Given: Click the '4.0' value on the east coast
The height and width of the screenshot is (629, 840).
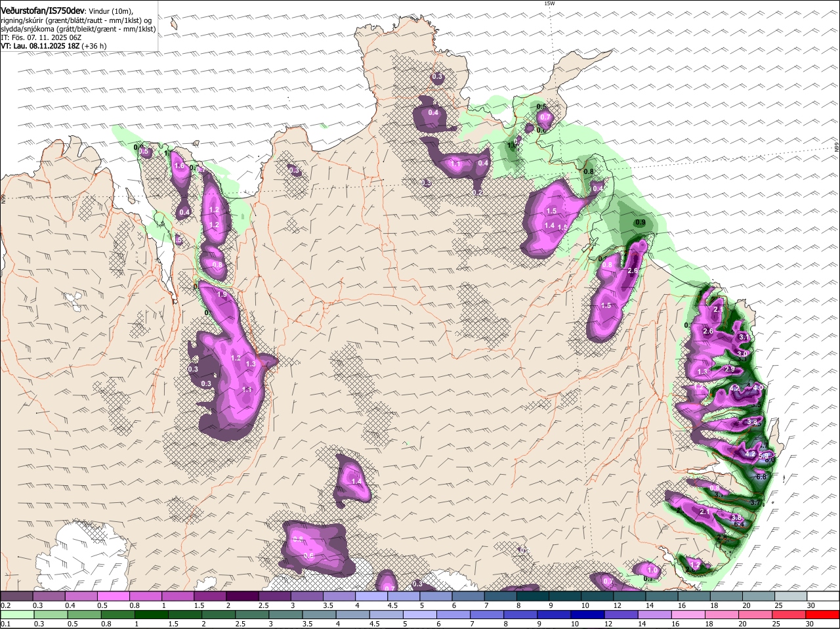Looking at the screenshot, I should 758,387.
